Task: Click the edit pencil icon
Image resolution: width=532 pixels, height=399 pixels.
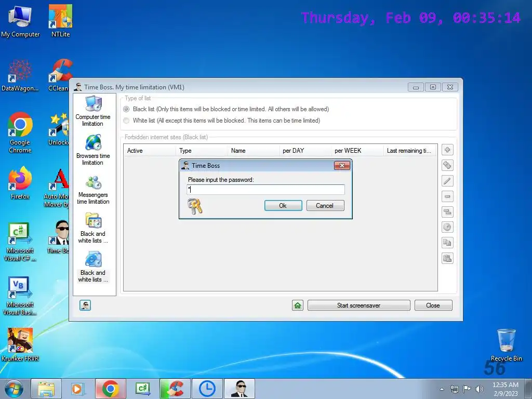Action: [447, 181]
